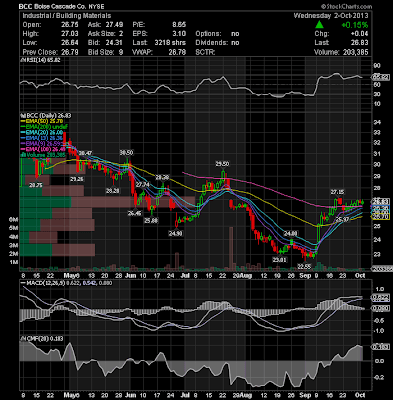Viewport: 393px width, 400px height.
Task: Click the 29.50 July peak price label
Action: coord(222,164)
